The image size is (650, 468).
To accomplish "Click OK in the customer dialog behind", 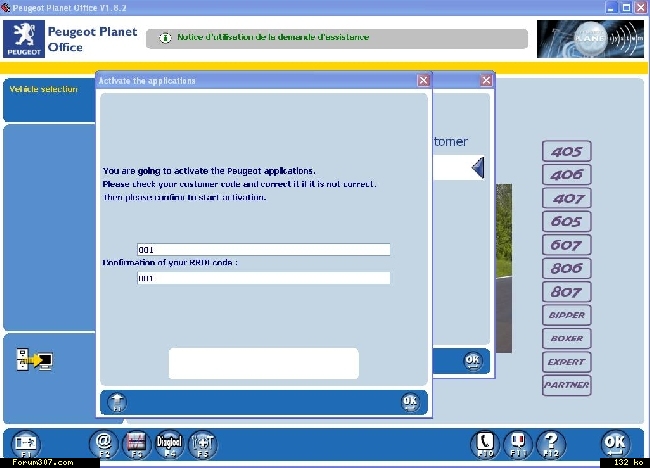I will tap(472, 361).
